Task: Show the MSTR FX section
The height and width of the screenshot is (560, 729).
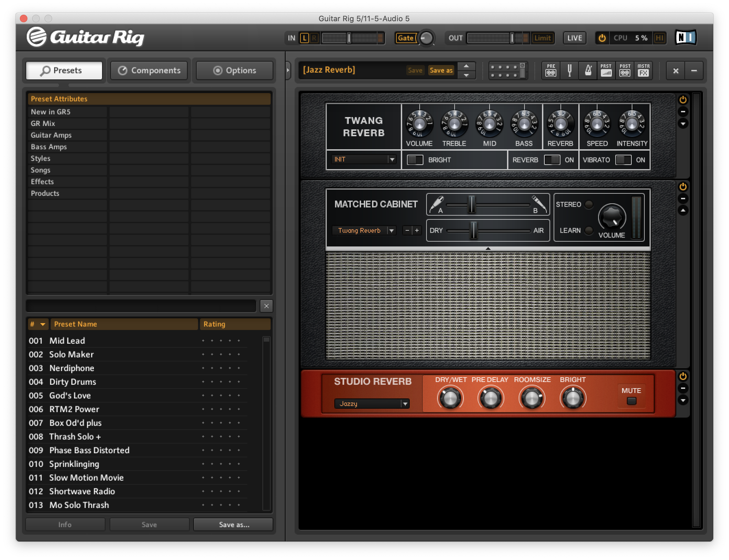Action: (x=643, y=71)
